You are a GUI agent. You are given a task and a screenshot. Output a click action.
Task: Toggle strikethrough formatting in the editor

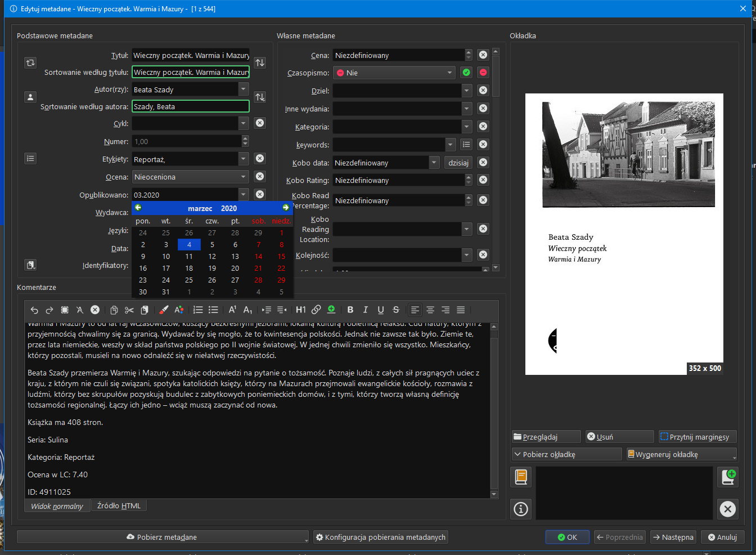tap(396, 310)
